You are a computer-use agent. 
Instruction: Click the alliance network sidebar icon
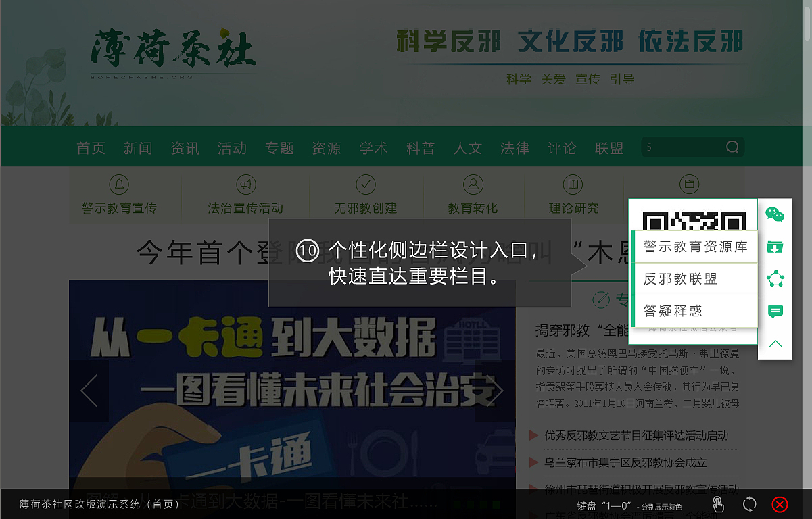click(x=775, y=278)
